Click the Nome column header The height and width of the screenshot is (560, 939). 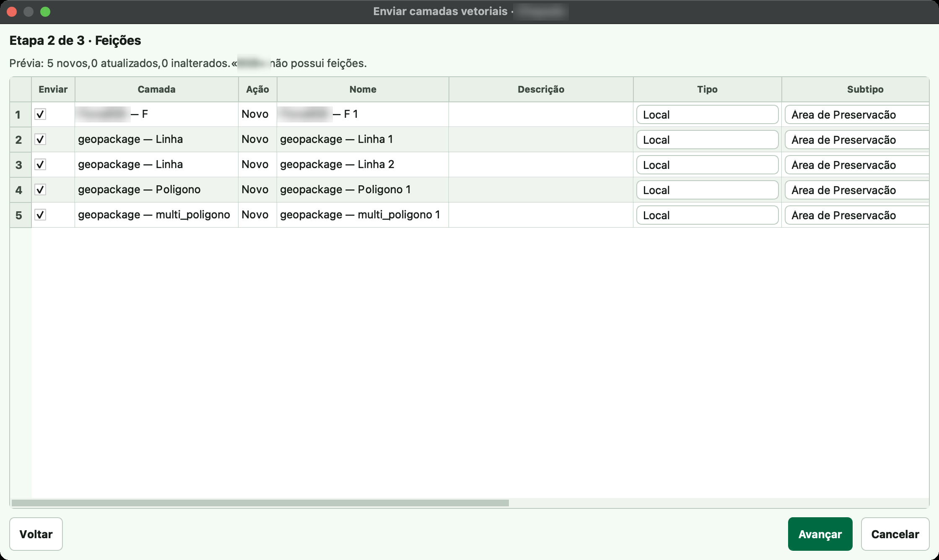click(x=363, y=89)
